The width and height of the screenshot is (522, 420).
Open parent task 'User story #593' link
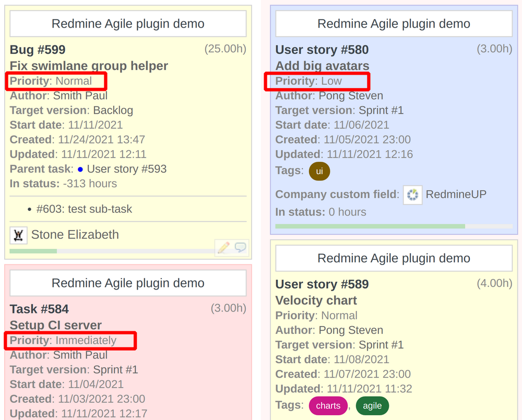click(x=128, y=169)
